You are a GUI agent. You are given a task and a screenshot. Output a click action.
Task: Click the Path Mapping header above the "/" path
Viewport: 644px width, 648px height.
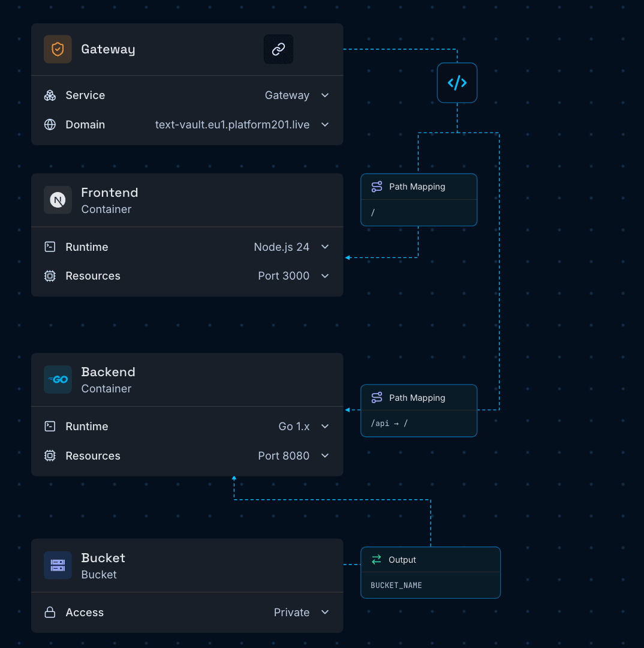click(x=419, y=187)
